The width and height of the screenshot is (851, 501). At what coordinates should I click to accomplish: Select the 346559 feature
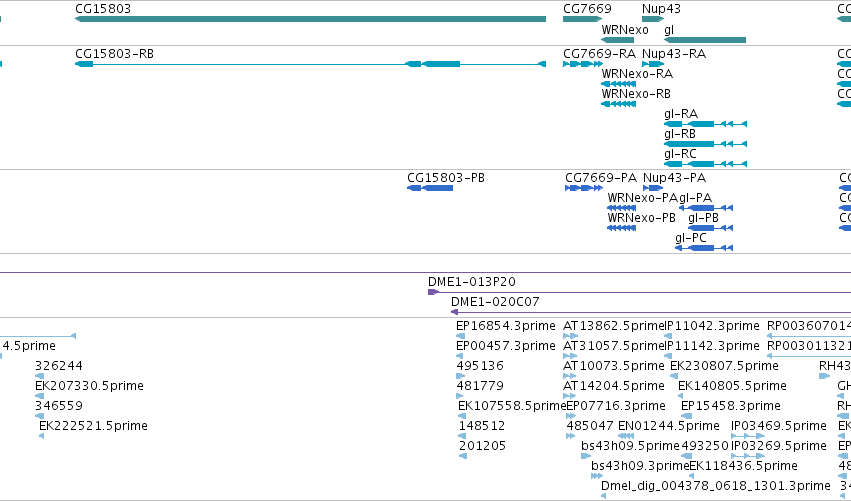pos(39,416)
